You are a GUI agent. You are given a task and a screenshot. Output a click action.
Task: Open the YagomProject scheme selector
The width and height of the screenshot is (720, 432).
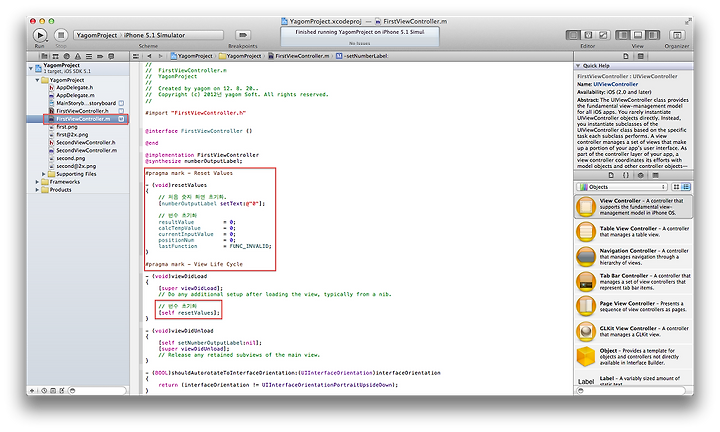[x=96, y=35]
